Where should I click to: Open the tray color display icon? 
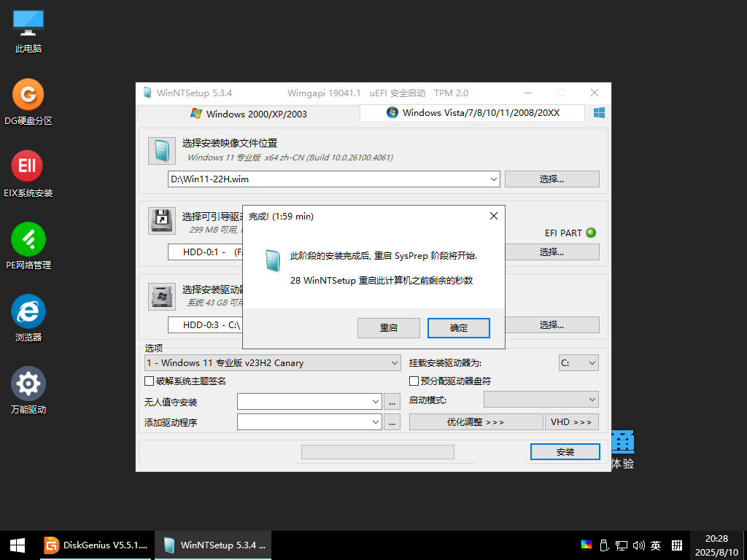587,545
